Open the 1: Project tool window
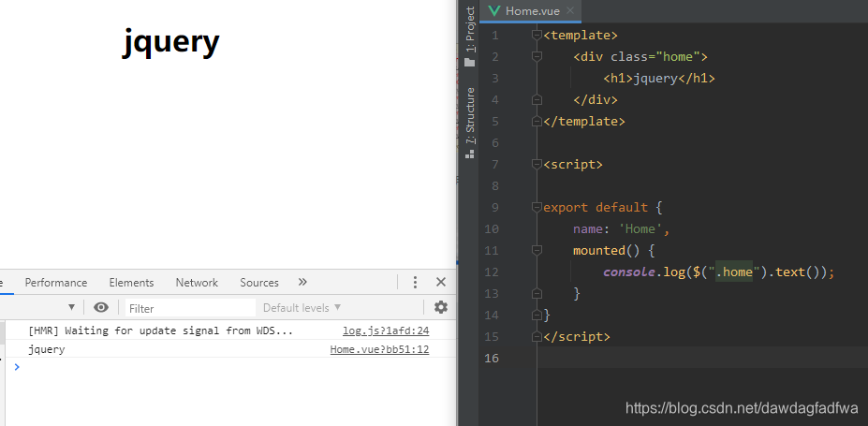 (x=470, y=30)
